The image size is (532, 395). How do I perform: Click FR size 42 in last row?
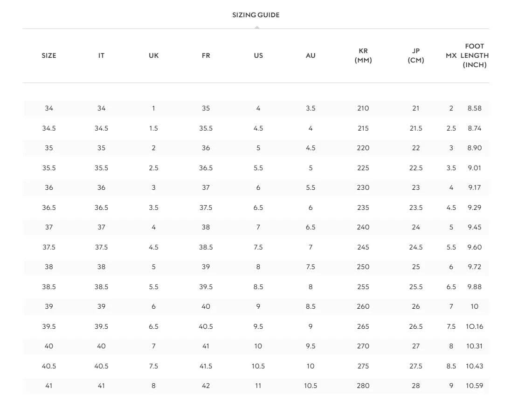206,386
